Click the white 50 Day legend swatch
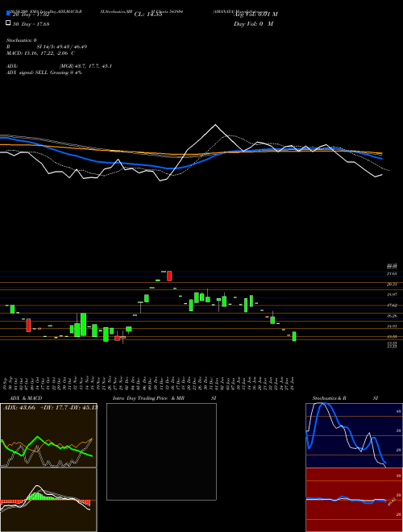403x532 pixels. point(8,23)
